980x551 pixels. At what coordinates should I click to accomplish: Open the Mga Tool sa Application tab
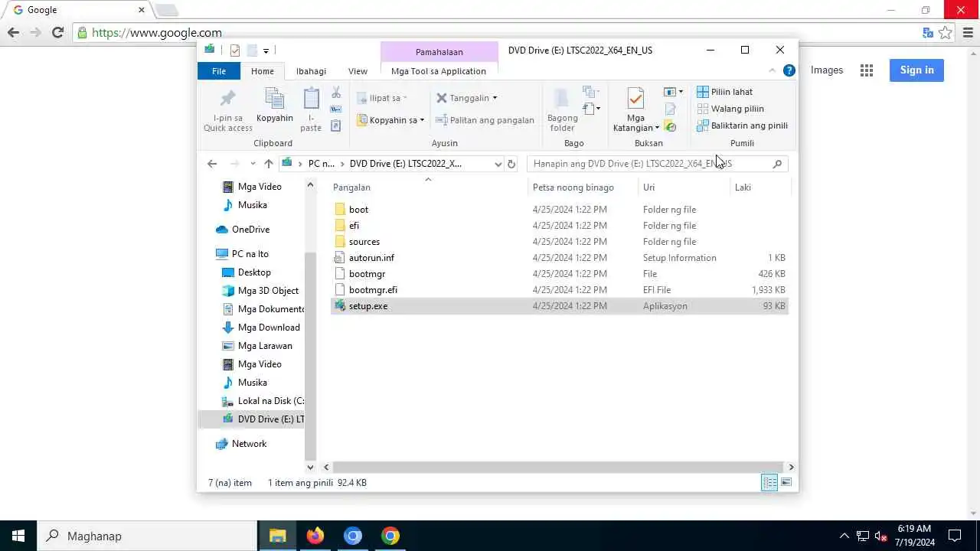click(439, 71)
